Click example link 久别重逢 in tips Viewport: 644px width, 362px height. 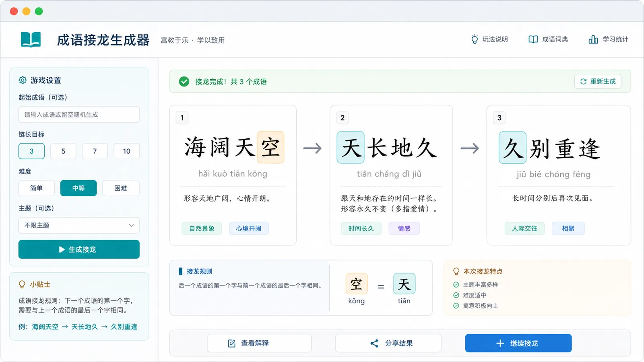click(124, 327)
